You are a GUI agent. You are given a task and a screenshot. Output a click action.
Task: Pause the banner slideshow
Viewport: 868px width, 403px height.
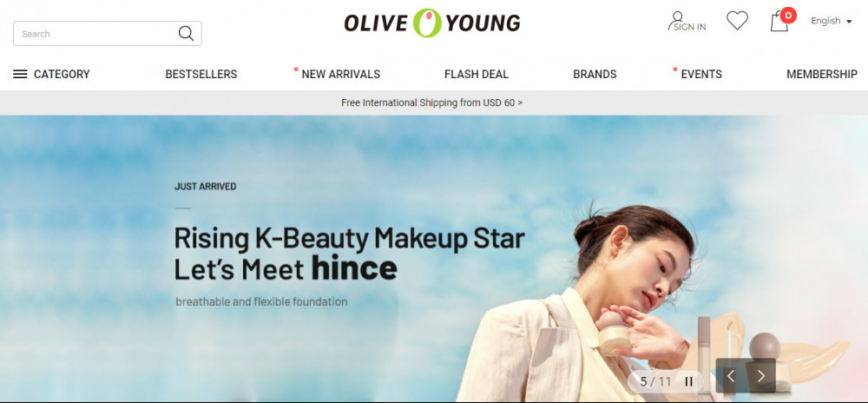(689, 381)
